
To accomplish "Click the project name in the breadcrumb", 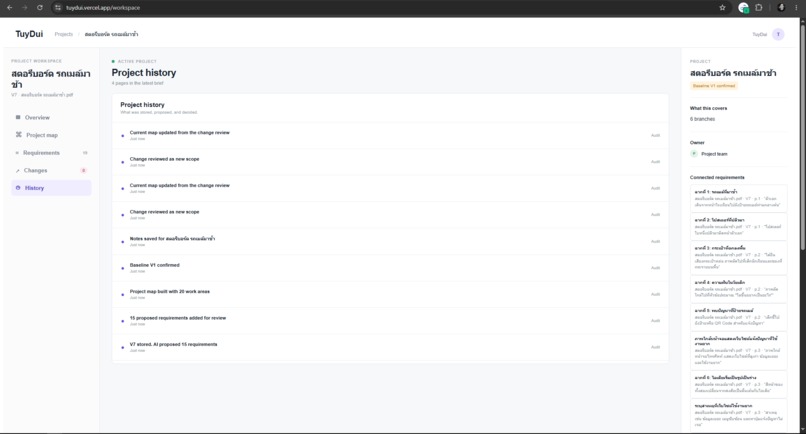I will [111, 34].
